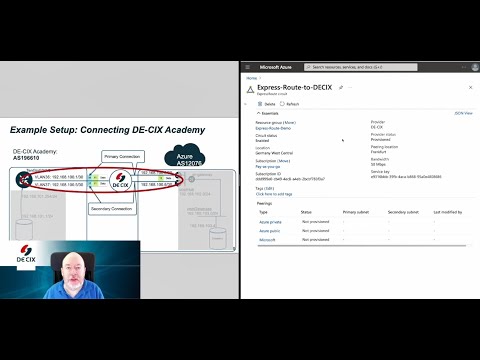This screenshot has height=360, width=480.
Task: Click the Last modified by column header
Action: tap(447, 212)
